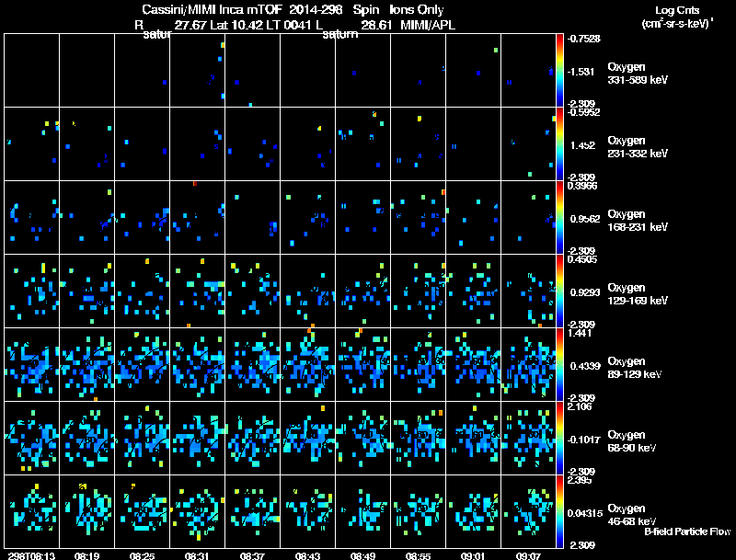Click the Oxygen 331-589 keV color bar
Screen dimensions: 736x560
560,70
